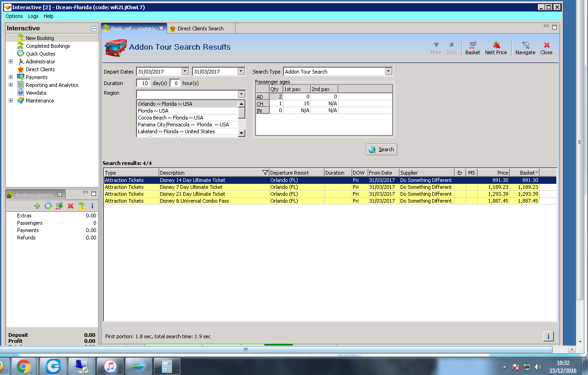
Task: Open the Navigate compass tool
Action: [x=525, y=48]
